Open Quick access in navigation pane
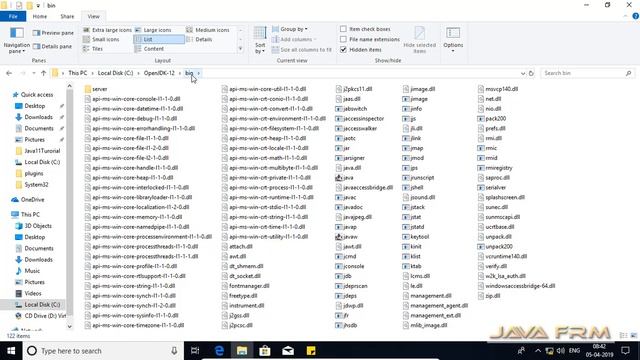 [33, 95]
